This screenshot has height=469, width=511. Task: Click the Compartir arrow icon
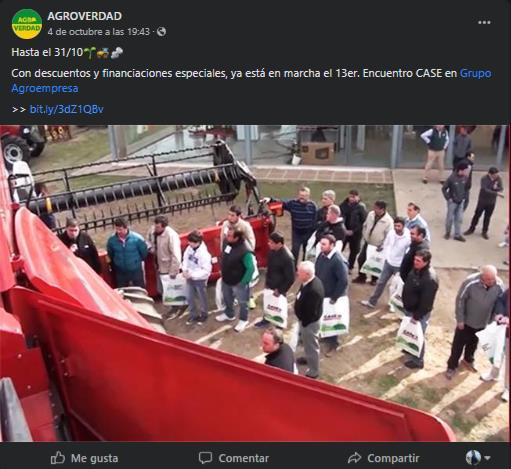(354, 458)
